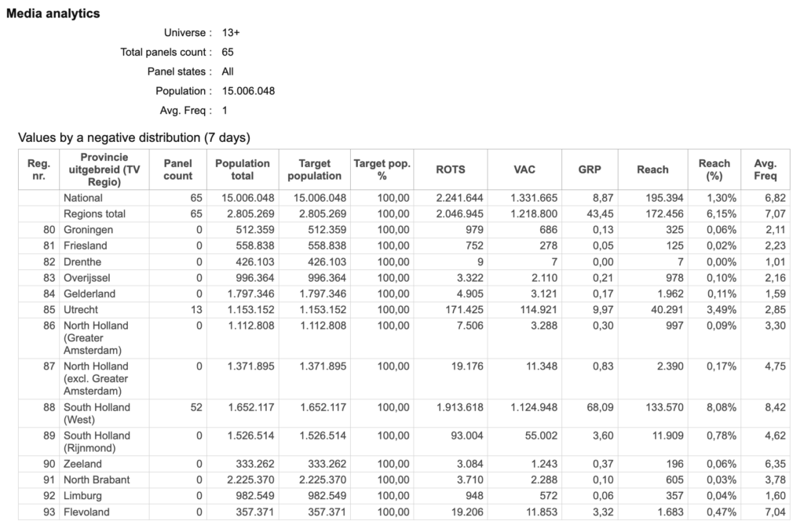
Task: Click the ROTS column header
Action: (450, 169)
